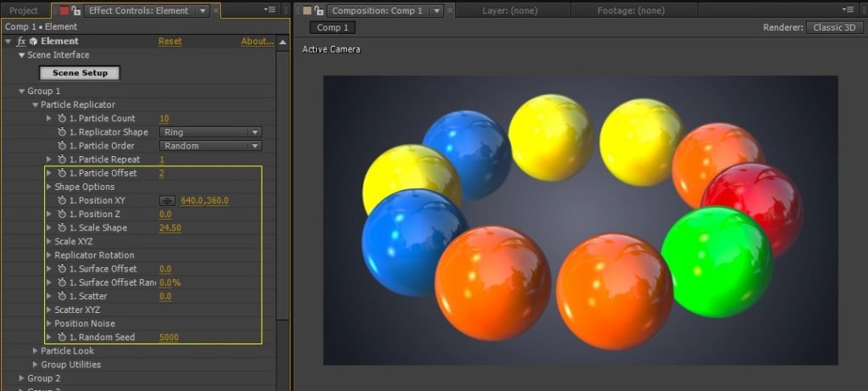Screen dimensions: 868x391
Task: Toggle stopwatch for 1. Position Z
Action: [x=62, y=214]
